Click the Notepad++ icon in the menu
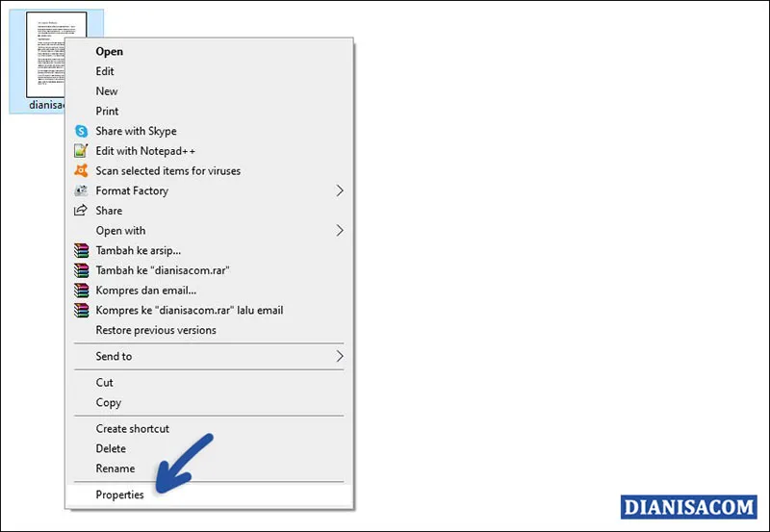This screenshot has width=770, height=532. [81, 151]
